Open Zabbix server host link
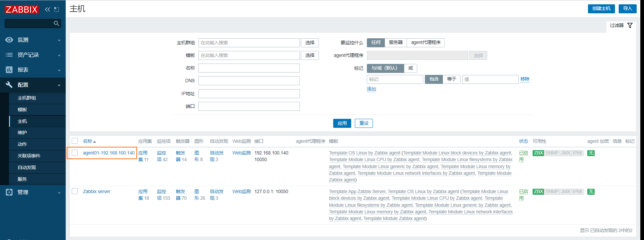The image size is (644, 240). coord(97,191)
